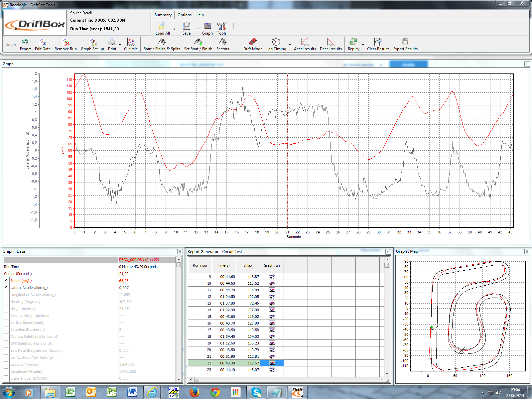Uncheck Lateral Acceleration (g) channel

pyautogui.click(x=6, y=287)
